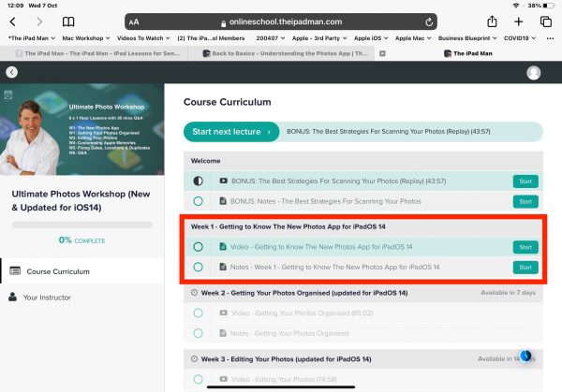Image resolution: width=562 pixels, height=392 pixels.
Task: Click clock icon beside Week 3 heading
Action: tap(194, 358)
